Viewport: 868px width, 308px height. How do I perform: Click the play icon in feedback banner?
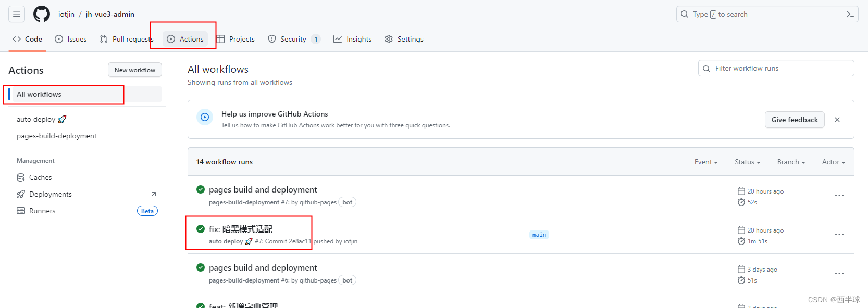(205, 117)
